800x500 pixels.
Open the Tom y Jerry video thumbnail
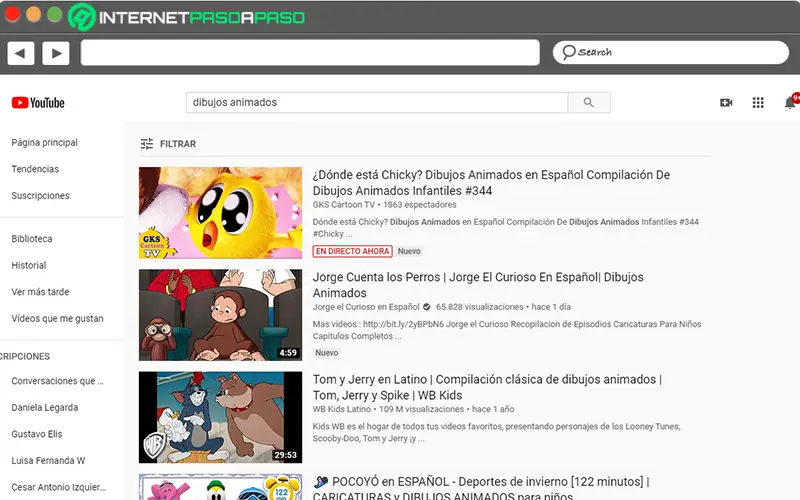220,417
